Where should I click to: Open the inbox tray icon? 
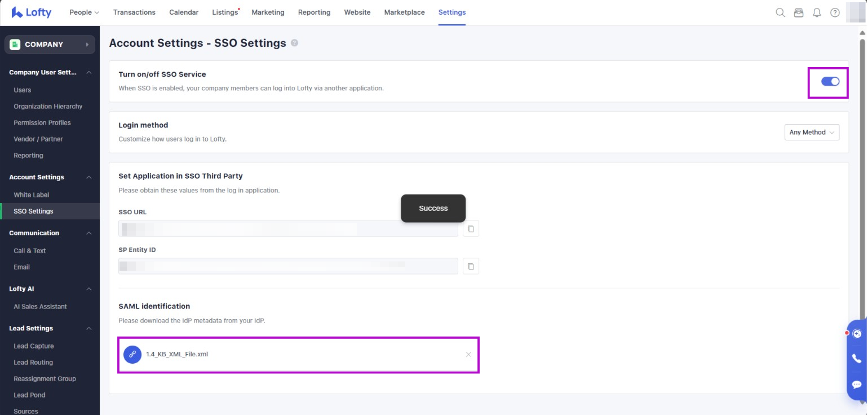(x=798, y=12)
